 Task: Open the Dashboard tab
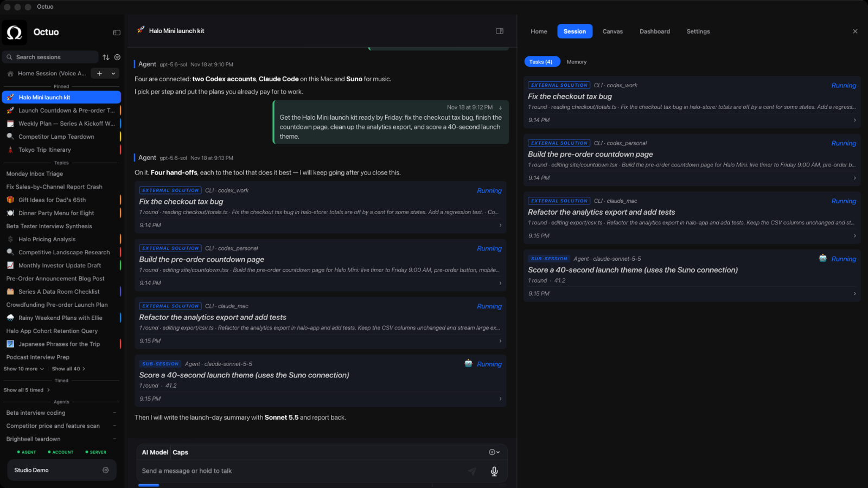(x=655, y=31)
